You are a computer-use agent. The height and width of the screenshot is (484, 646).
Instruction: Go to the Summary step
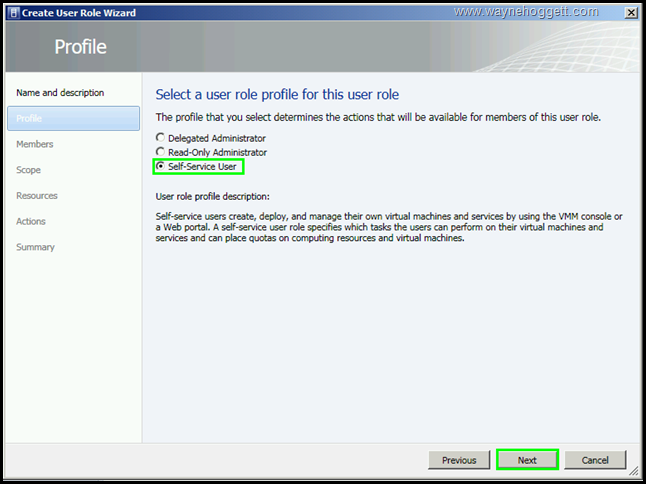click(36, 247)
